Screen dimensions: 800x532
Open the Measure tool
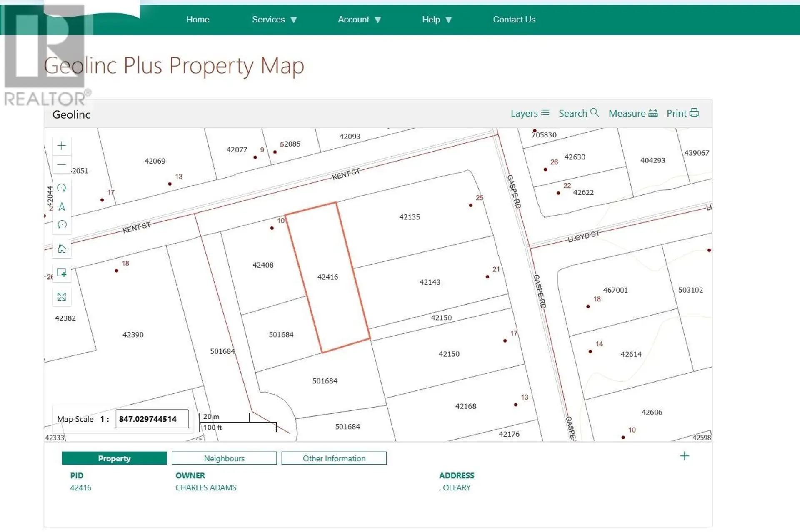632,113
